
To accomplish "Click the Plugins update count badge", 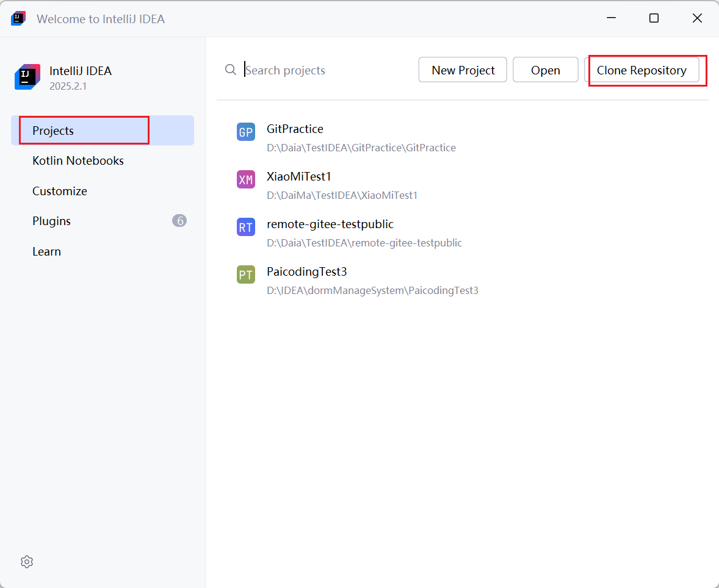I will (x=179, y=221).
